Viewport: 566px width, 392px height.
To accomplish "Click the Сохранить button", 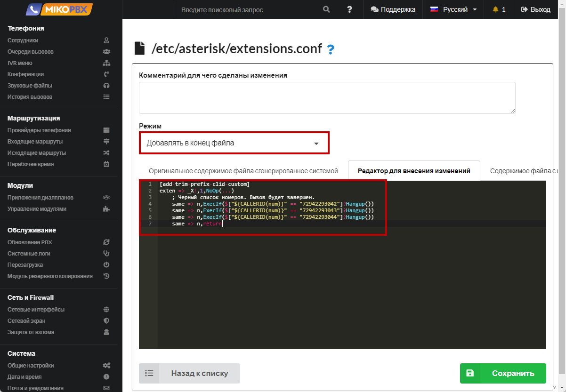I will [x=502, y=373].
